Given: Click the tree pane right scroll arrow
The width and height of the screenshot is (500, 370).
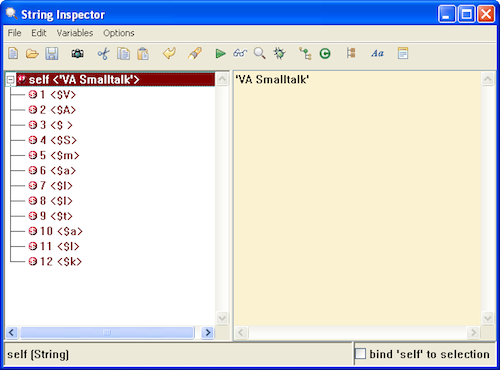Looking at the screenshot, I should 208,332.
